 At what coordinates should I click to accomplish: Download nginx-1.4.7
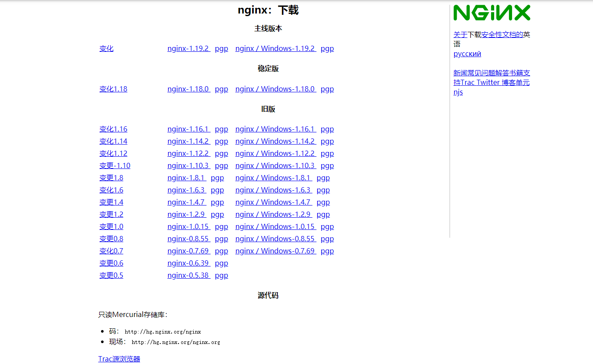coord(186,202)
